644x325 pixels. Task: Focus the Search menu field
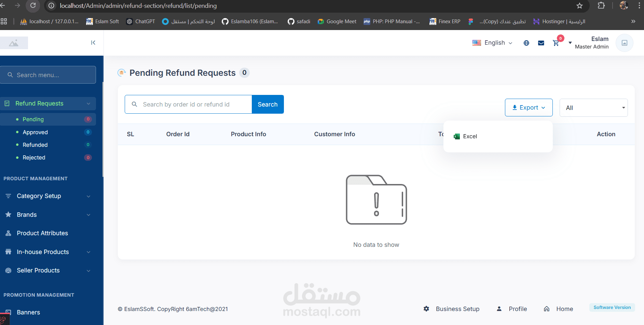[x=48, y=75]
